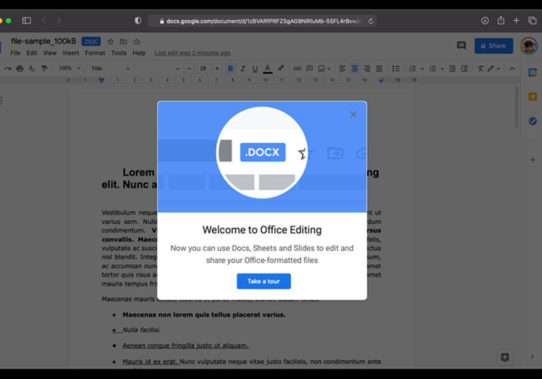Viewport: 542px width, 379px height.
Task: Open the Tools menu
Action: click(x=119, y=53)
